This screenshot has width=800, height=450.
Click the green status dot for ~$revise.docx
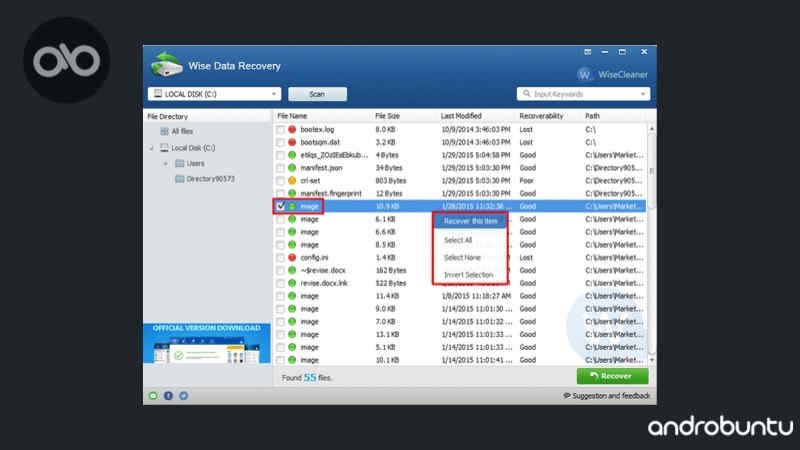click(x=292, y=270)
